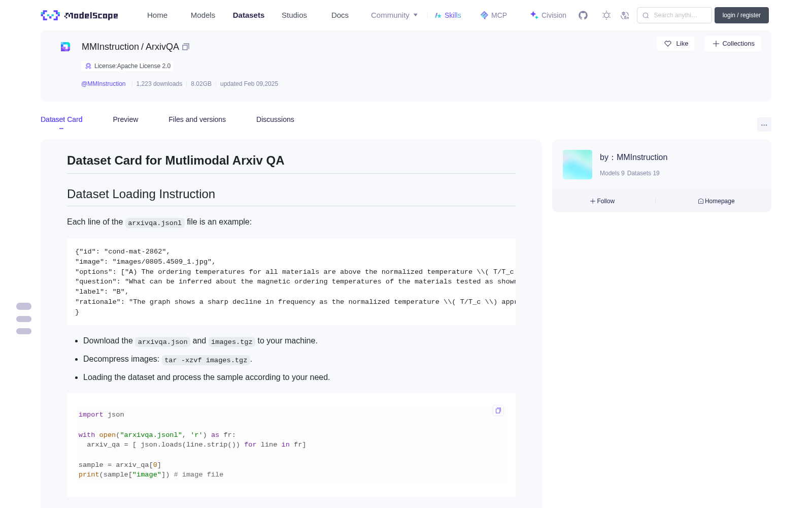Click 'Dataset Card for Mutlimodal Arxiv QA' heading

(176, 161)
